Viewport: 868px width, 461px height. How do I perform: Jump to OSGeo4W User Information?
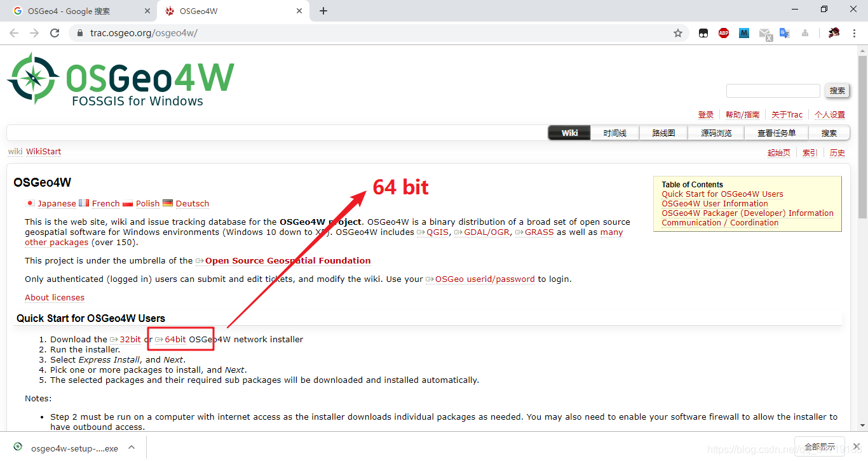[715, 204]
